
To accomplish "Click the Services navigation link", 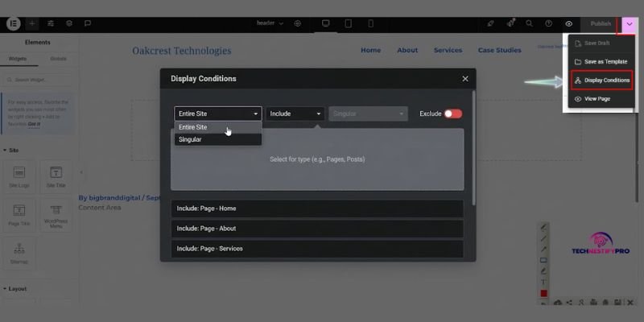I will 448,50.
